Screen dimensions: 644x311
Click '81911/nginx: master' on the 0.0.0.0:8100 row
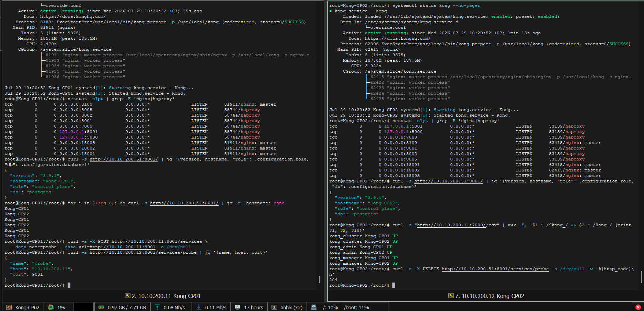[x=250, y=104]
